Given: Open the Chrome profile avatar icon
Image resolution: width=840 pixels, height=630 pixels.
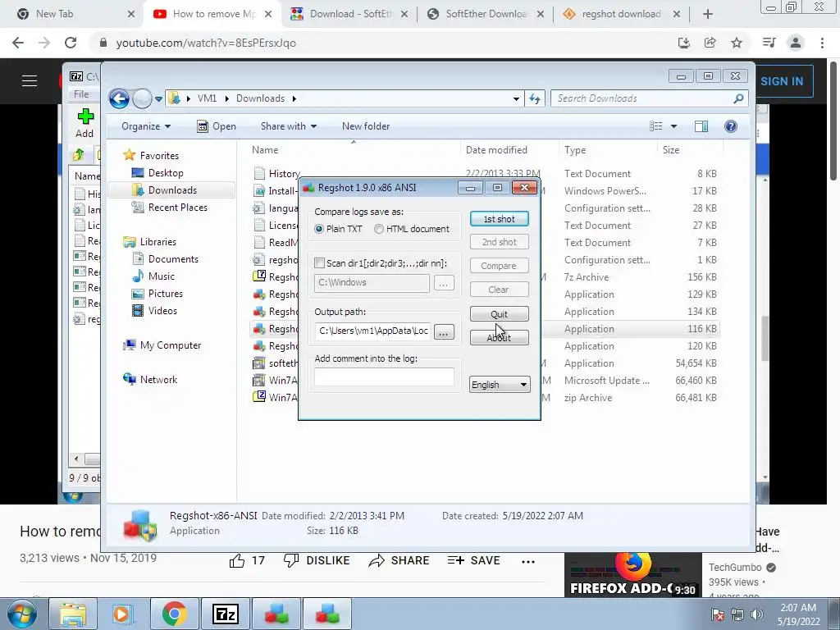Looking at the screenshot, I should click(796, 43).
